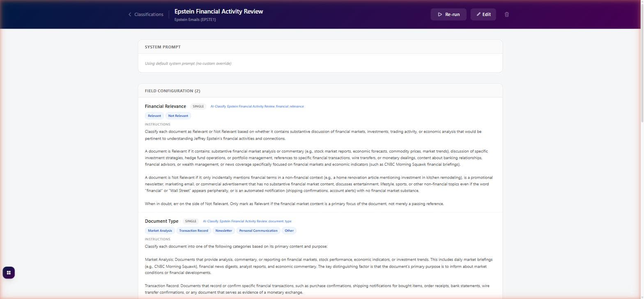
Task: Open the AI-Classify document_type field link
Action: [x=247, y=221]
